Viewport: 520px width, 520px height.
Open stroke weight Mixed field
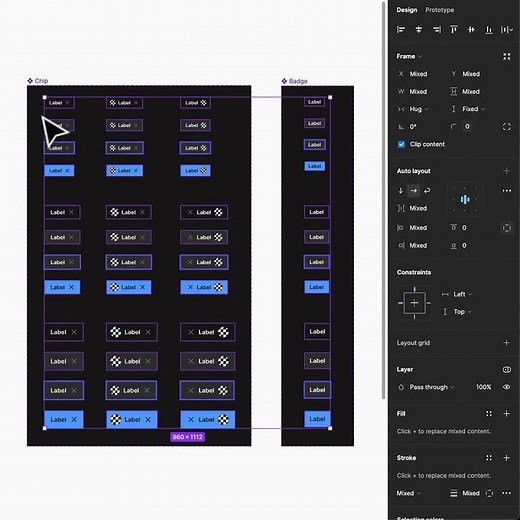466,493
